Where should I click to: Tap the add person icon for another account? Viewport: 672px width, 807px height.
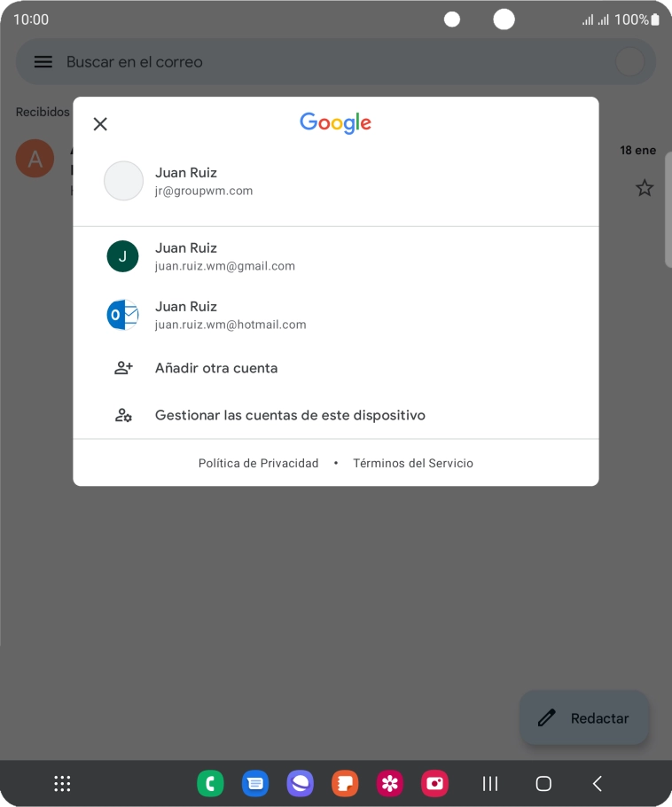point(123,368)
